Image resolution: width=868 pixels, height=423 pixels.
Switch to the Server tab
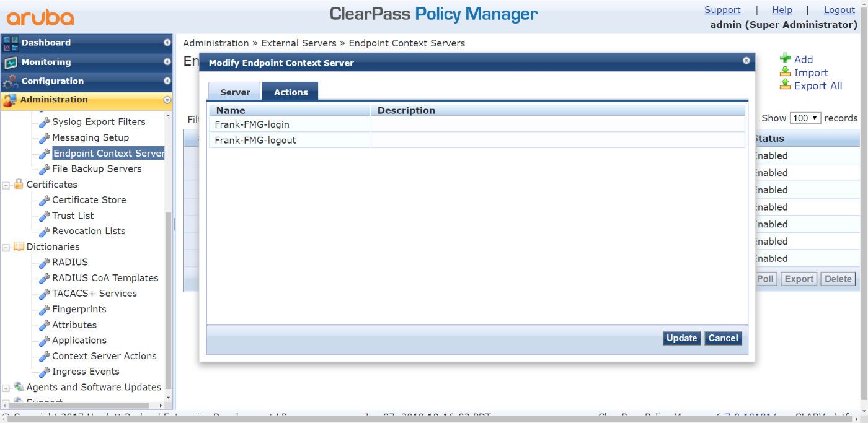tap(234, 92)
